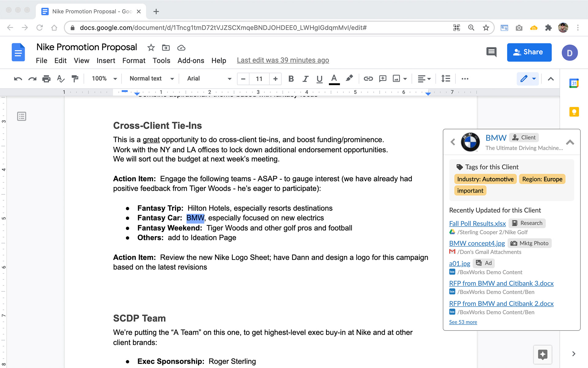Viewport: 588px width, 368px height.
Task: Open the editing mode pencil dropdown
Action: point(528,79)
